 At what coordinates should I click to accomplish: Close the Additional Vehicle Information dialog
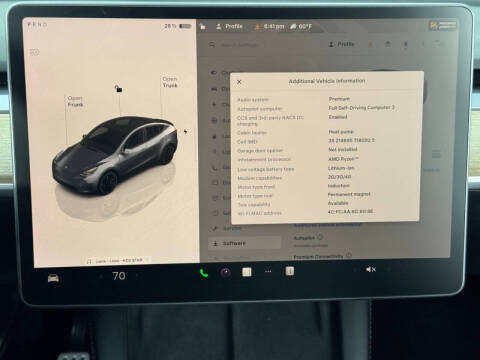239,82
